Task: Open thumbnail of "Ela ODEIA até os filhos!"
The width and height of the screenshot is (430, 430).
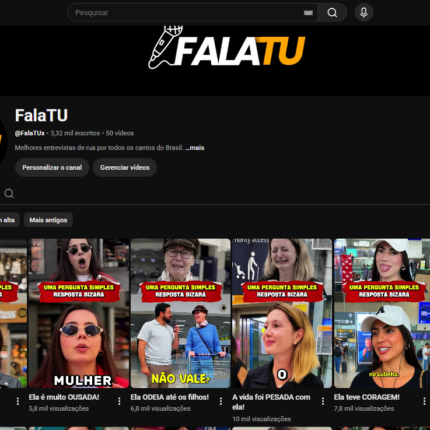Action: [x=180, y=313]
